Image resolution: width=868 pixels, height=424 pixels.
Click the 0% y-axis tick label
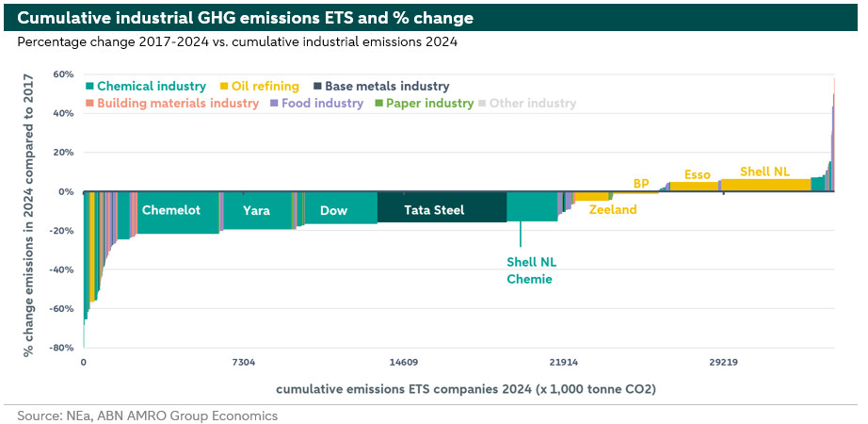coord(69,192)
